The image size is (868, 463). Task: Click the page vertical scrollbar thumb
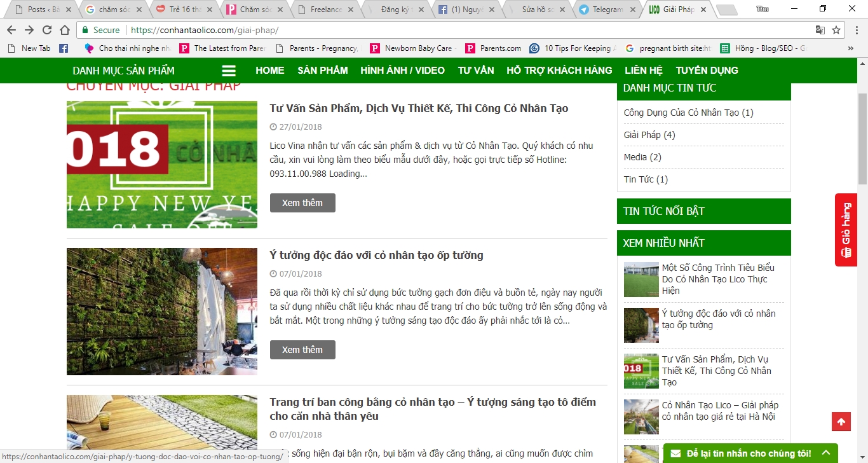[x=862, y=138]
